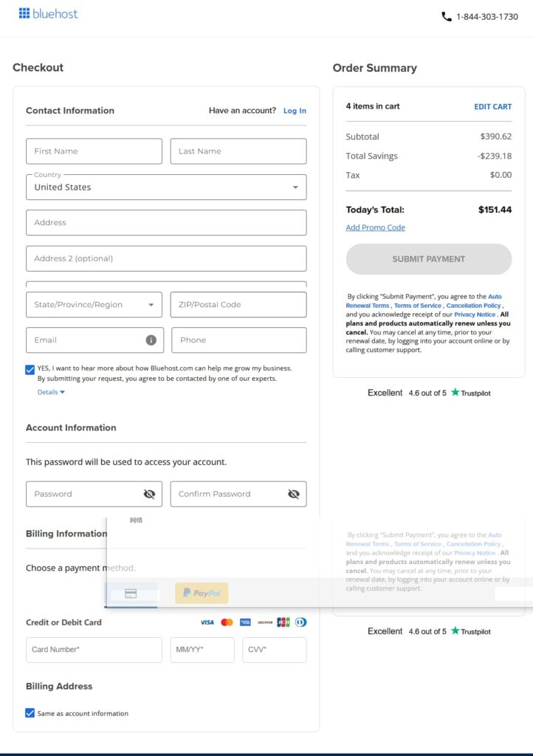The image size is (533, 756).
Task: Open the Country dropdown
Action: coord(166,188)
